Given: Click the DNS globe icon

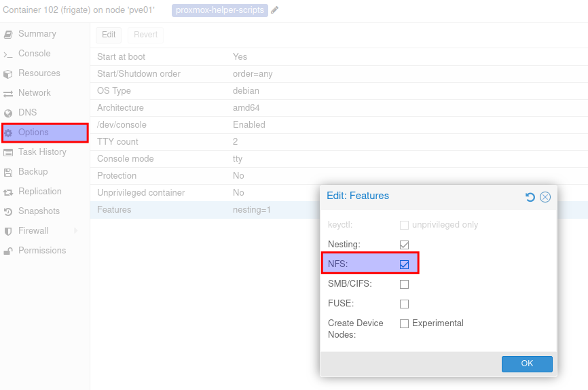Looking at the screenshot, I should click(8, 113).
